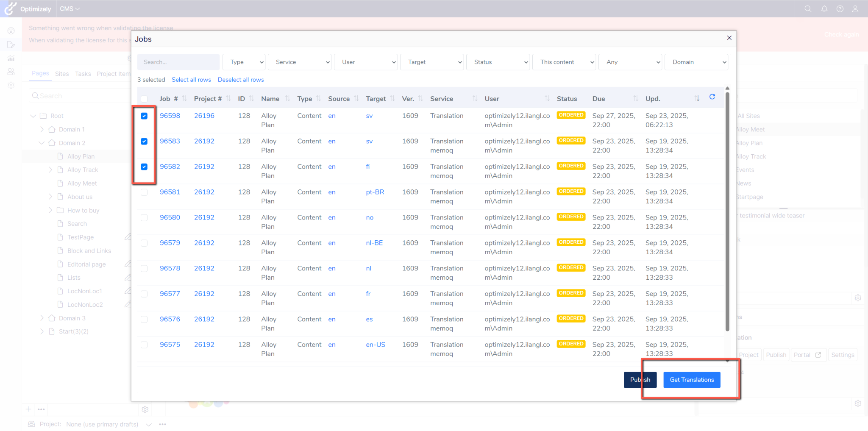Screen dimensions: 868x431
Task: Sort jobs by Upd. column
Action: pyautogui.click(x=697, y=99)
